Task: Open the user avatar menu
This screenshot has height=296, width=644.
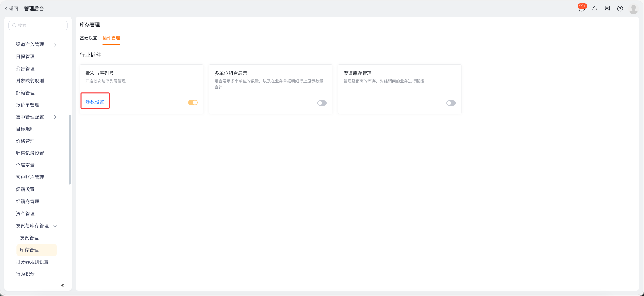Action: pos(633,9)
